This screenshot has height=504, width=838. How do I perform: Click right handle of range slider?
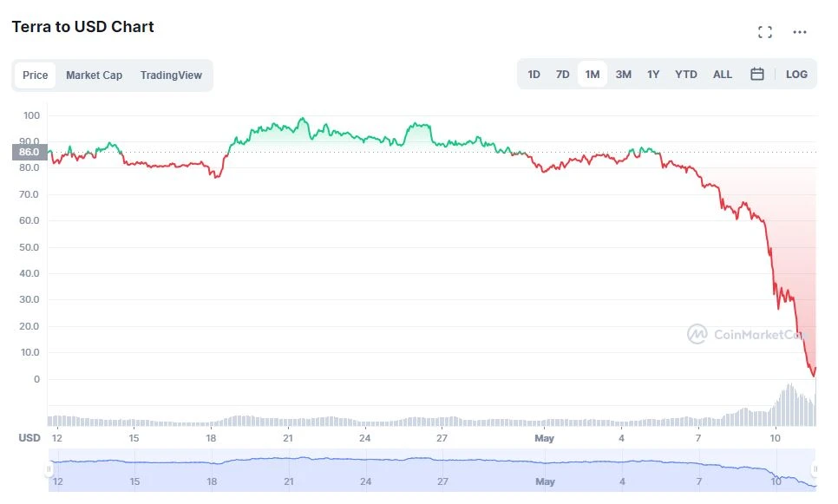coord(815,469)
